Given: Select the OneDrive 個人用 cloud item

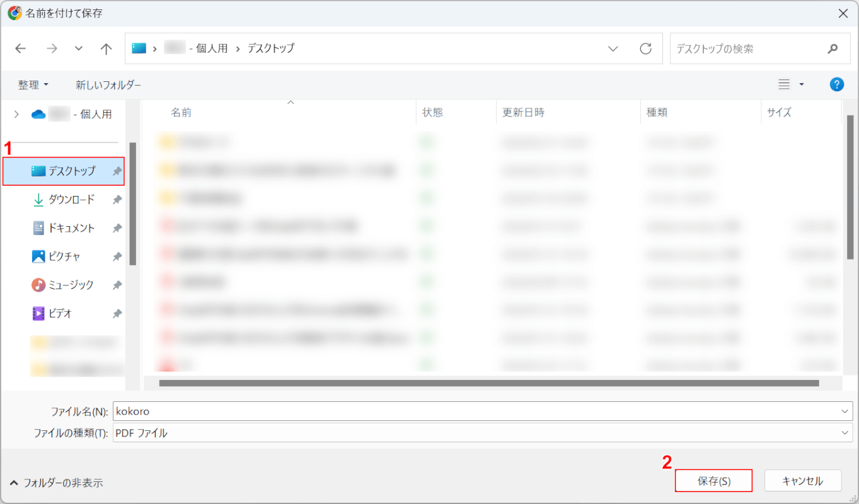Looking at the screenshot, I should [71, 114].
